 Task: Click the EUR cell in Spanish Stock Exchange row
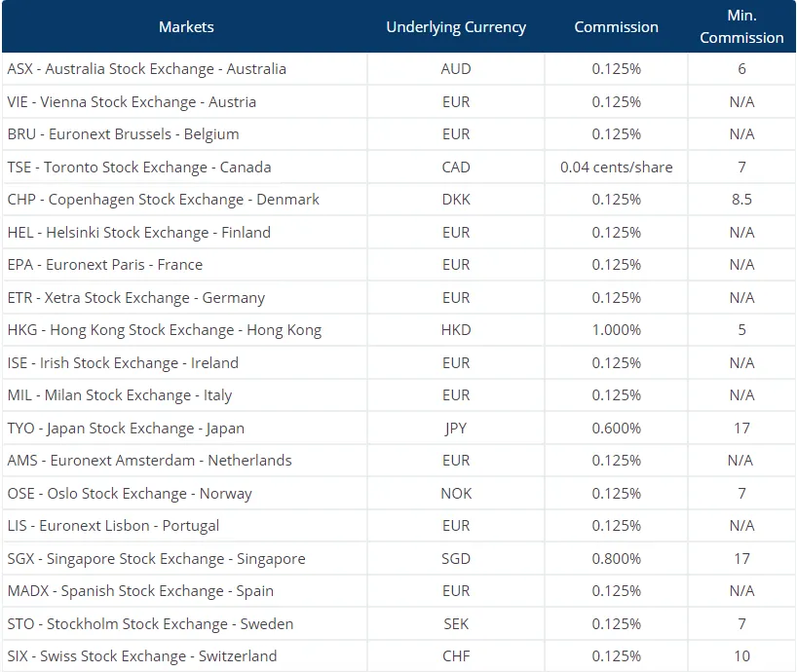[456, 591]
